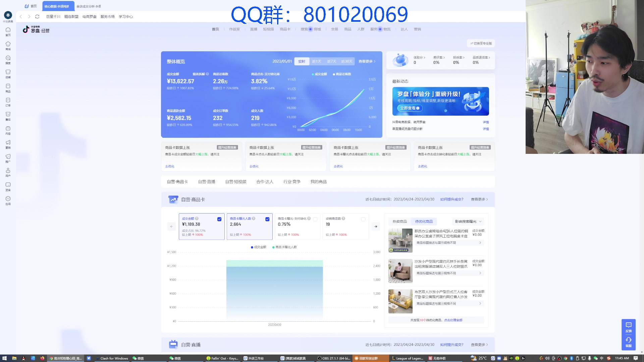The height and width of the screenshot is (362, 644).
Task: Open 内容 in the left sidebar
Action: (x=8, y=130)
